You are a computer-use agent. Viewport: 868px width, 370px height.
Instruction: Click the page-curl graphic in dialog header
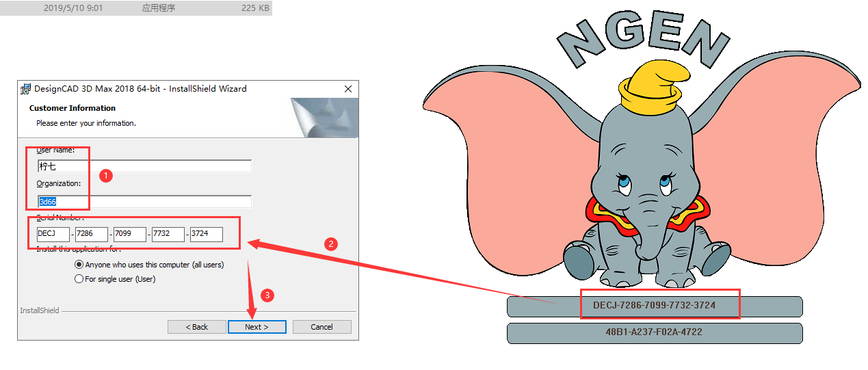click(324, 117)
